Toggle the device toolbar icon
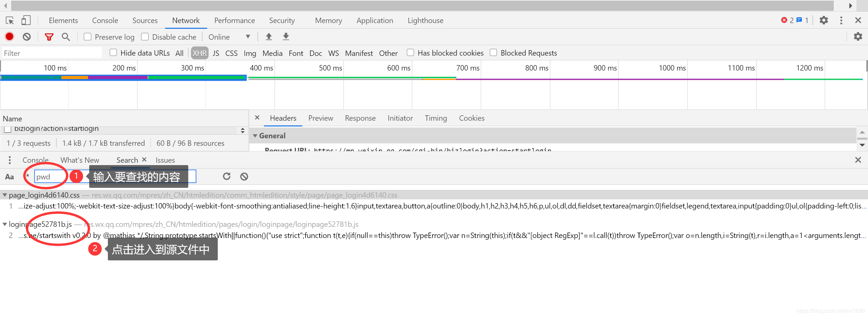 [x=26, y=20]
